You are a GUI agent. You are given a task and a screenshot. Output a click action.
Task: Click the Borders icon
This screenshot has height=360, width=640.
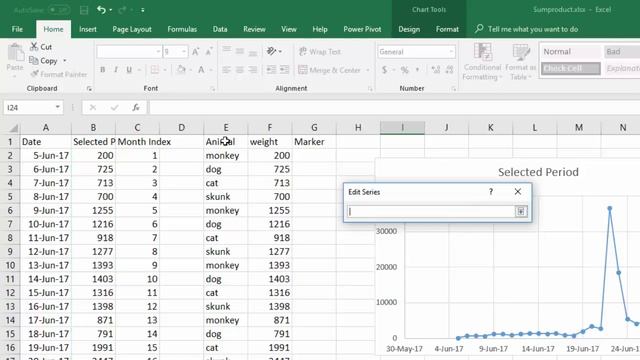click(x=155, y=70)
